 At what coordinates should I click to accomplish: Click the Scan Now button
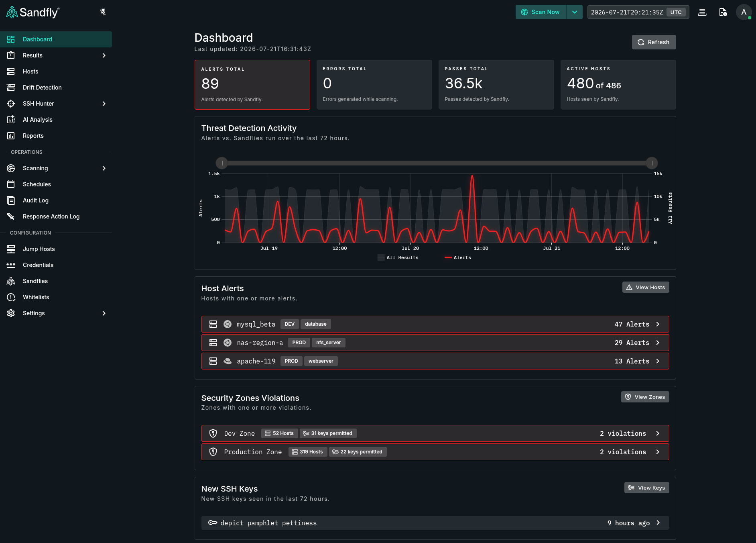[x=541, y=12]
